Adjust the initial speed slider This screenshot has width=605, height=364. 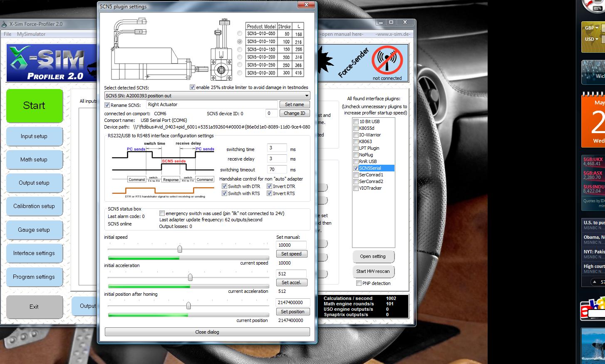[180, 249]
